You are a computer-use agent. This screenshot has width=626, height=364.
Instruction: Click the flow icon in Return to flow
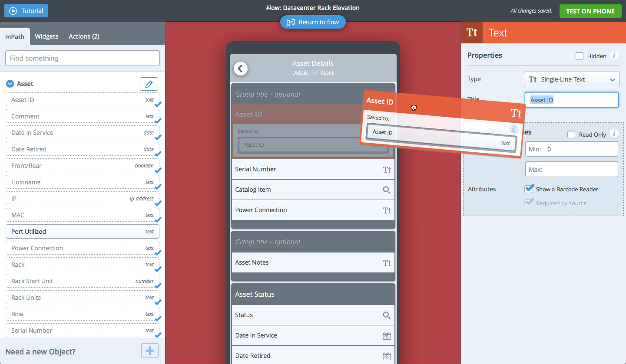point(291,22)
